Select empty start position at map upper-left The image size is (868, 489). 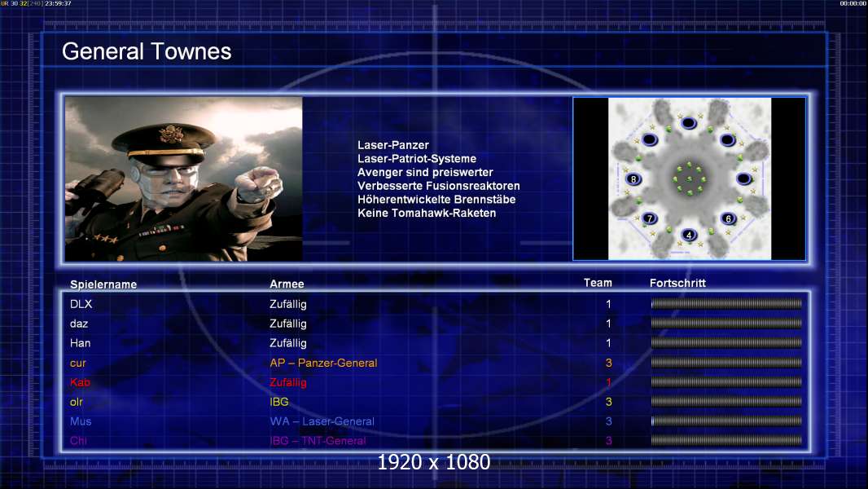(650, 139)
